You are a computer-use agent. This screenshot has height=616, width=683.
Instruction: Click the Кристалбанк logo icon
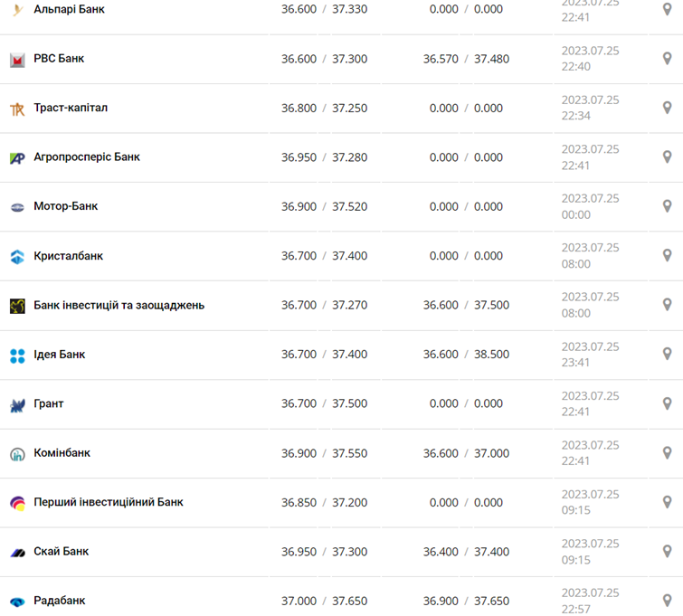point(17,257)
